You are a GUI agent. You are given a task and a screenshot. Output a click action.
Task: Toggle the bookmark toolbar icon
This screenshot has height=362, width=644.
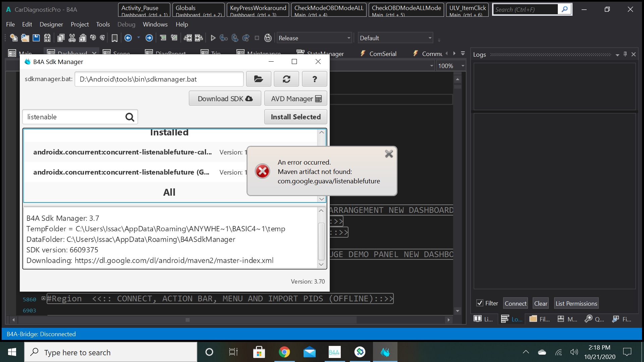(114, 38)
